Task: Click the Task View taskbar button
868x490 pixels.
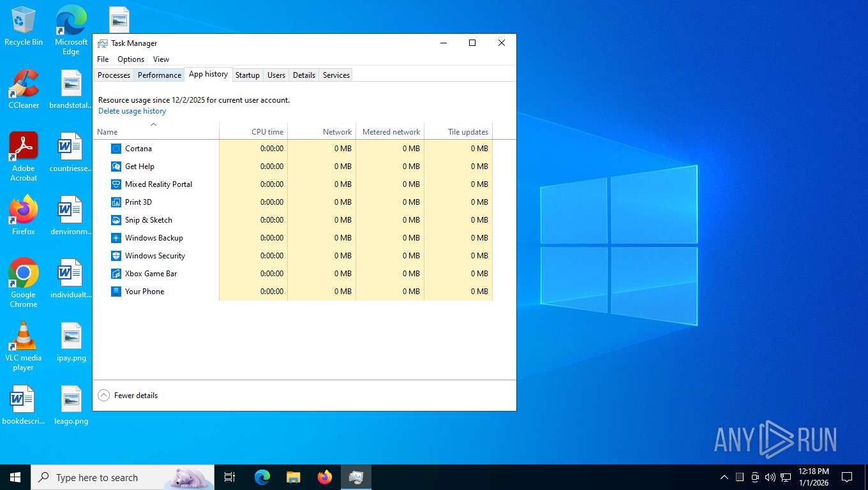Action: click(230, 477)
